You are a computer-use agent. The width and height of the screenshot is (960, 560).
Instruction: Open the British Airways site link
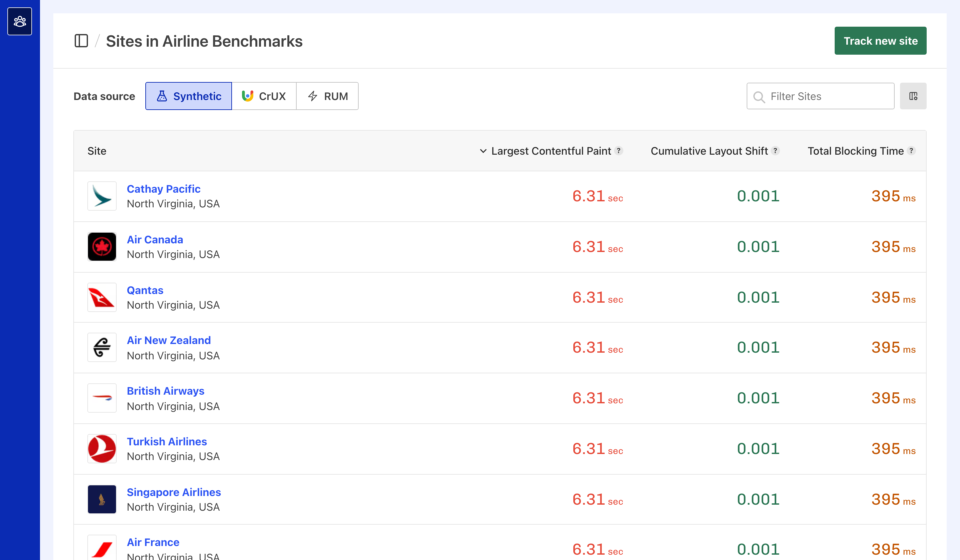click(165, 391)
